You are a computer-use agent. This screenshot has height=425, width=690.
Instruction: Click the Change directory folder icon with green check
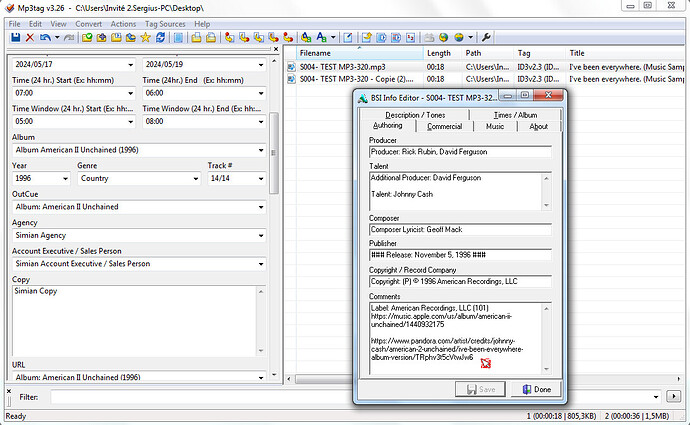tap(87, 38)
